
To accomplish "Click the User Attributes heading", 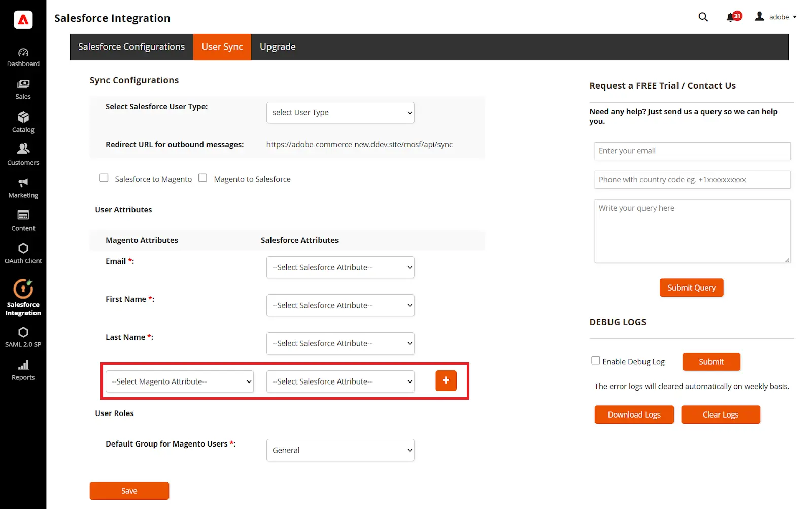I will tap(123, 210).
